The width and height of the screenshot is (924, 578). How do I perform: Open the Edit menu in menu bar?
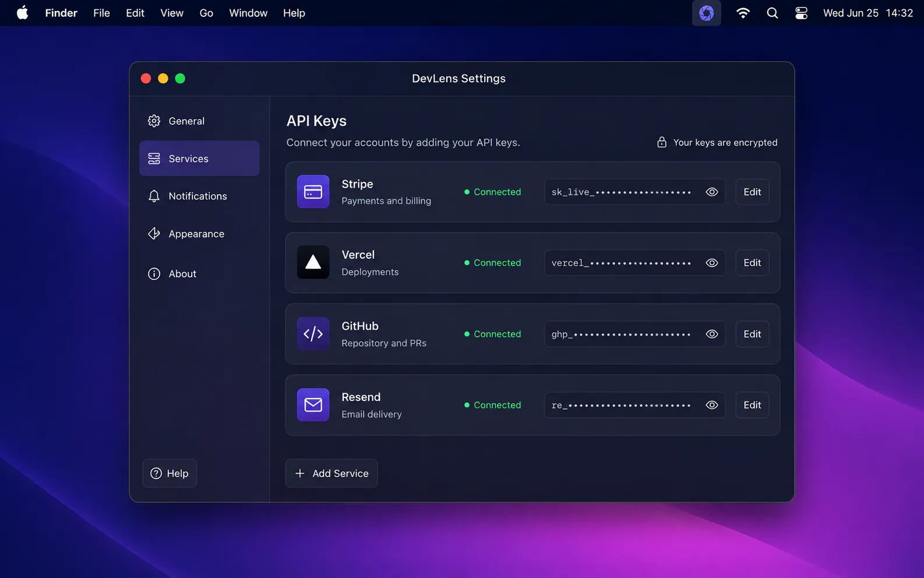135,13
